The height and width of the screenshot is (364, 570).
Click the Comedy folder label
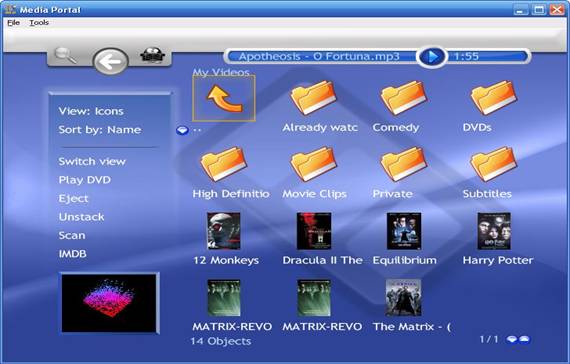[x=396, y=128]
